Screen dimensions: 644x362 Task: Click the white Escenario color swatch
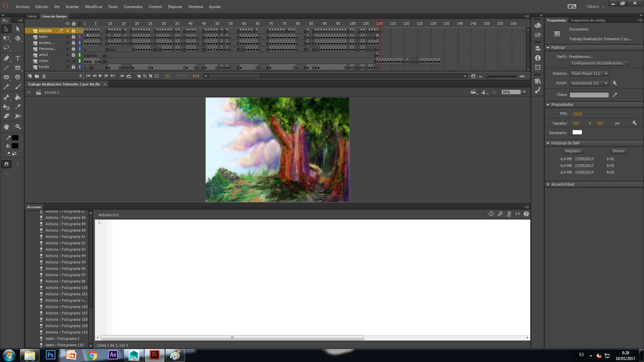coord(577,132)
